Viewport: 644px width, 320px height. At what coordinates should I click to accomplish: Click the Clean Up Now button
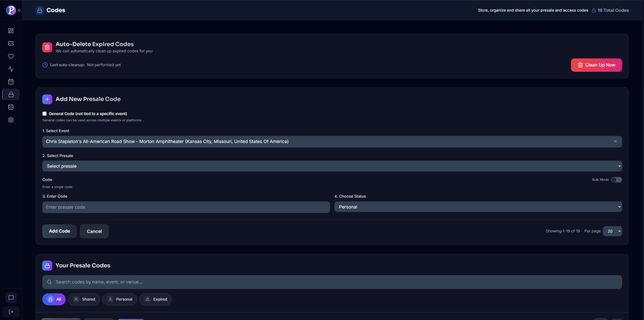tap(596, 65)
